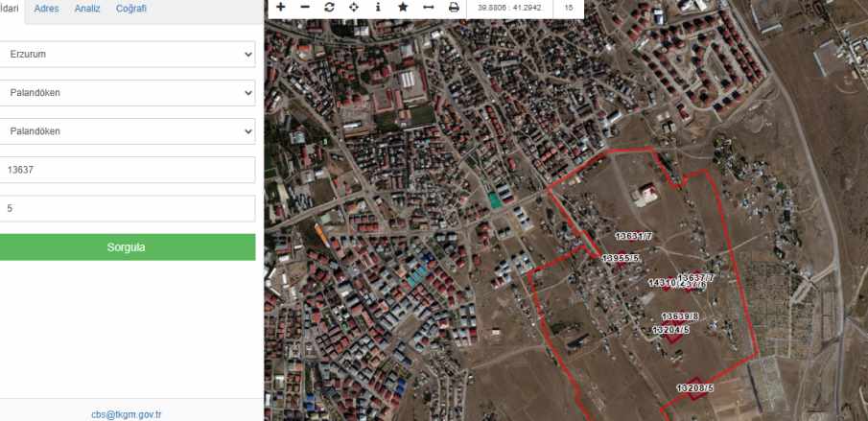
Task: Open the Adres tab
Action: 46,9
